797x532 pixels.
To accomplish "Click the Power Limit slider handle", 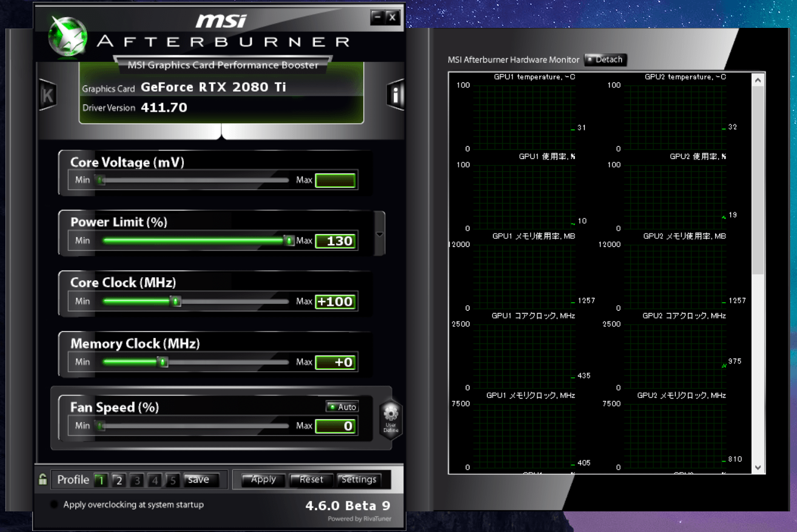I will (x=289, y=241).
